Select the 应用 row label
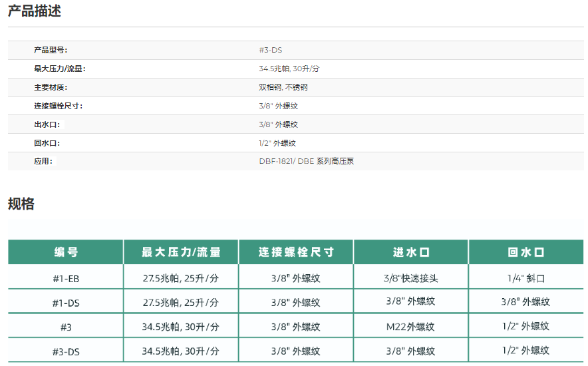This screenshot has width=588, height=366. (x=43, y=161)
